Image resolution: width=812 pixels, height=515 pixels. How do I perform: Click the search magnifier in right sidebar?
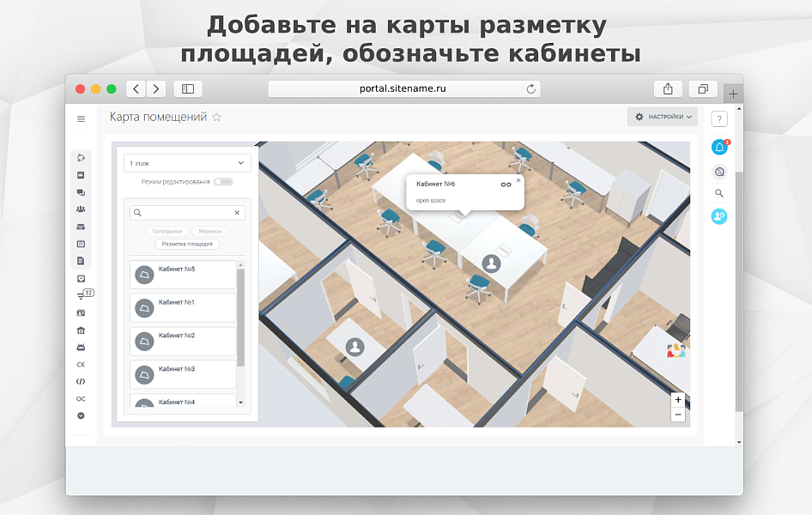pyautogui.click(x=719, y=193)
